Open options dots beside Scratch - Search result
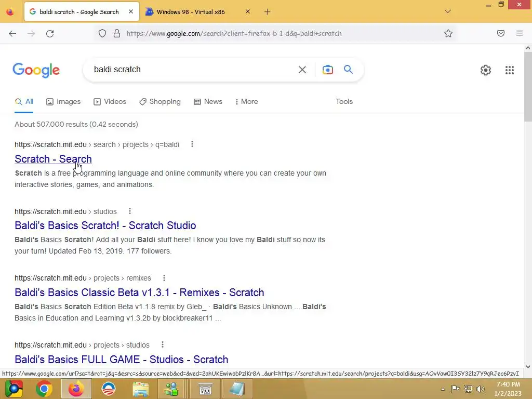 (x=192, y=144)
